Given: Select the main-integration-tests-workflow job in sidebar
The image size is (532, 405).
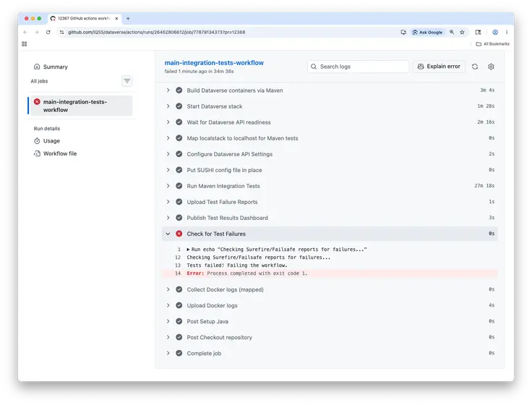Looking at the screenshot, I should 80,106.
